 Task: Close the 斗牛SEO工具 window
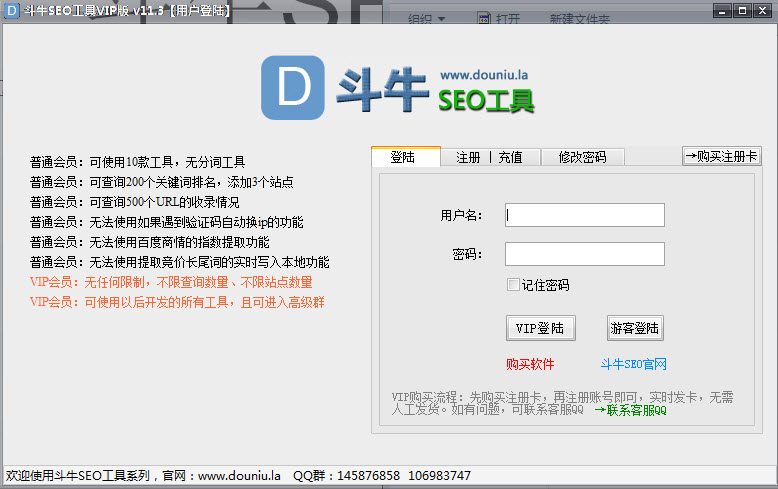point(763,10)
